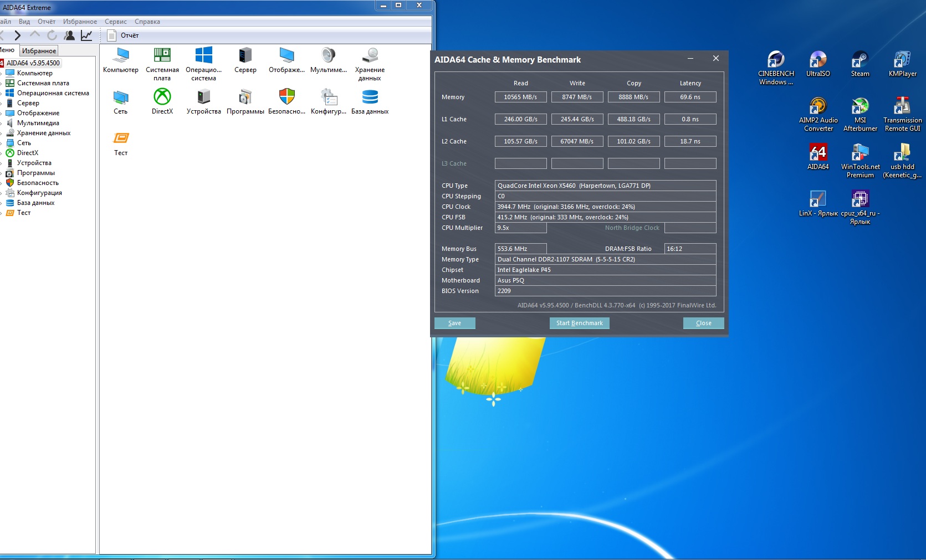Open the Безопасность shield icon in pane
Screen dimensions: 926x560
[287, 101]
